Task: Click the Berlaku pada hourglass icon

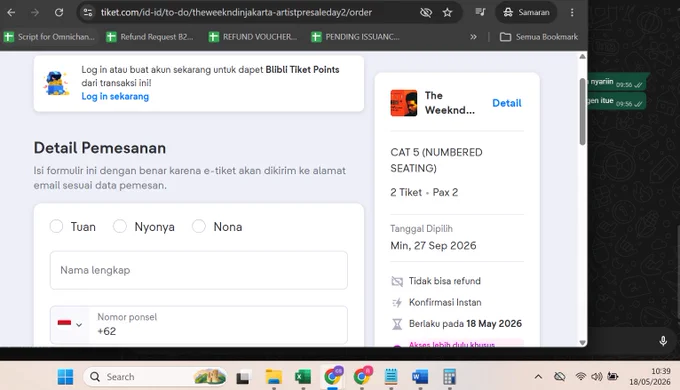Action: coord(397,324)
